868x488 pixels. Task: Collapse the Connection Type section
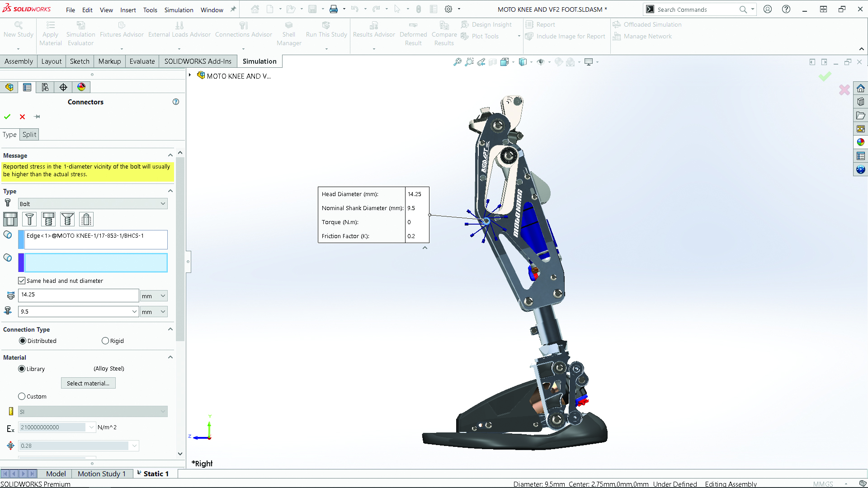coord(170,329)
